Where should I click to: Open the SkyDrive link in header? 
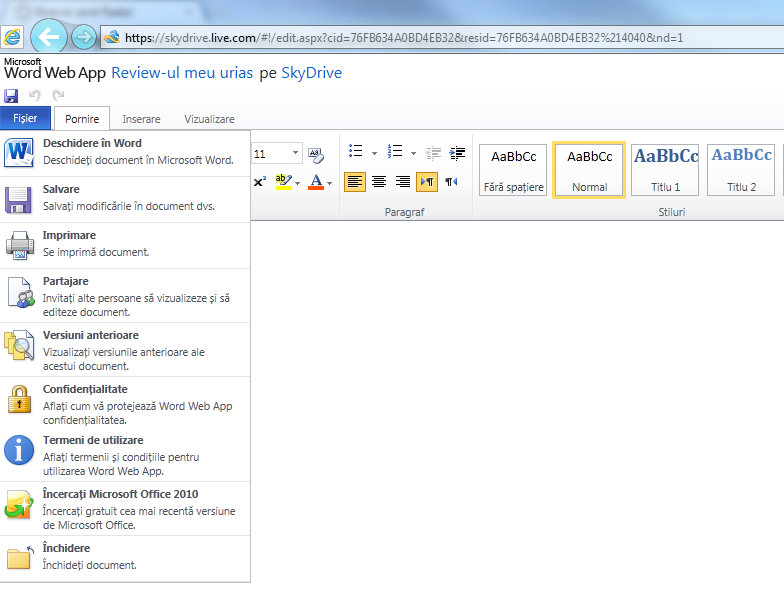click(x=312, y=73)
